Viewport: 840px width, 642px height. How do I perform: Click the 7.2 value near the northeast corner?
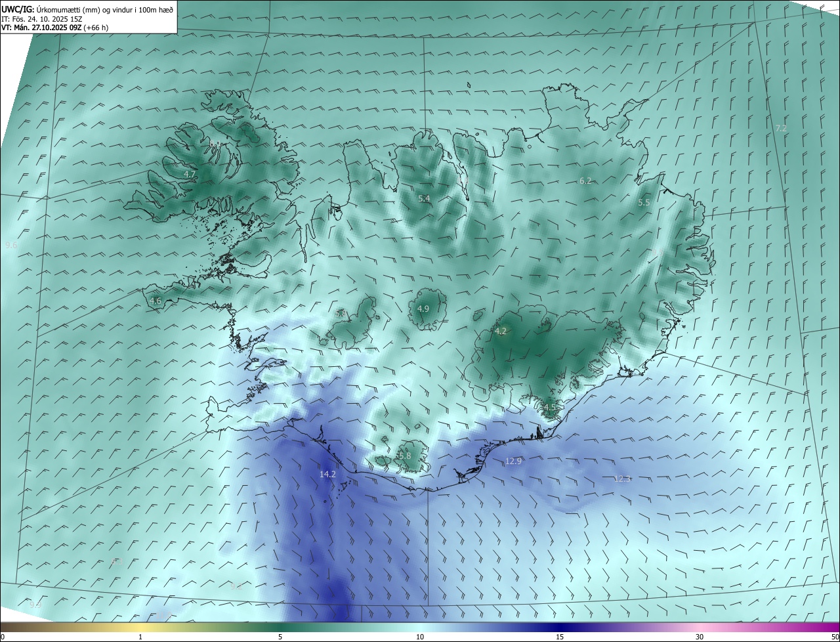tap(781, 129)
